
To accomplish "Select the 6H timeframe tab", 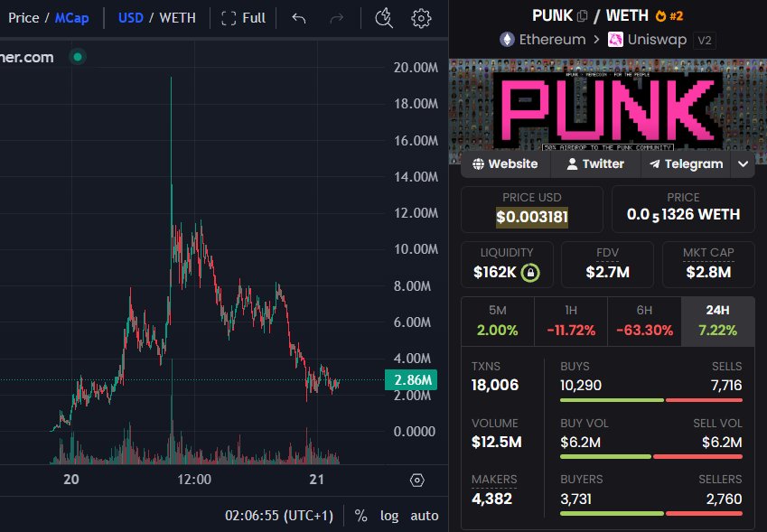I will point(644,322).
